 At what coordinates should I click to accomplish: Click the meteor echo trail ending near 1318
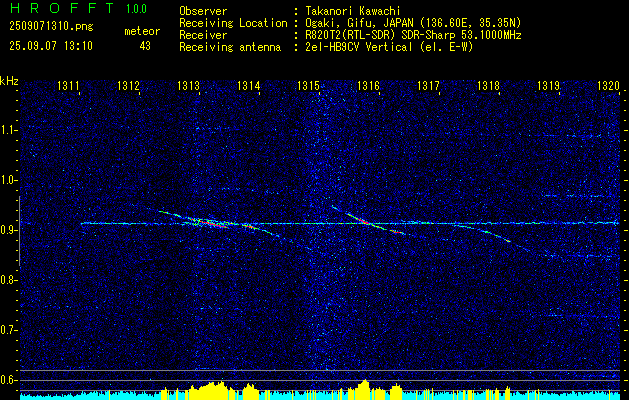point(483,232)
